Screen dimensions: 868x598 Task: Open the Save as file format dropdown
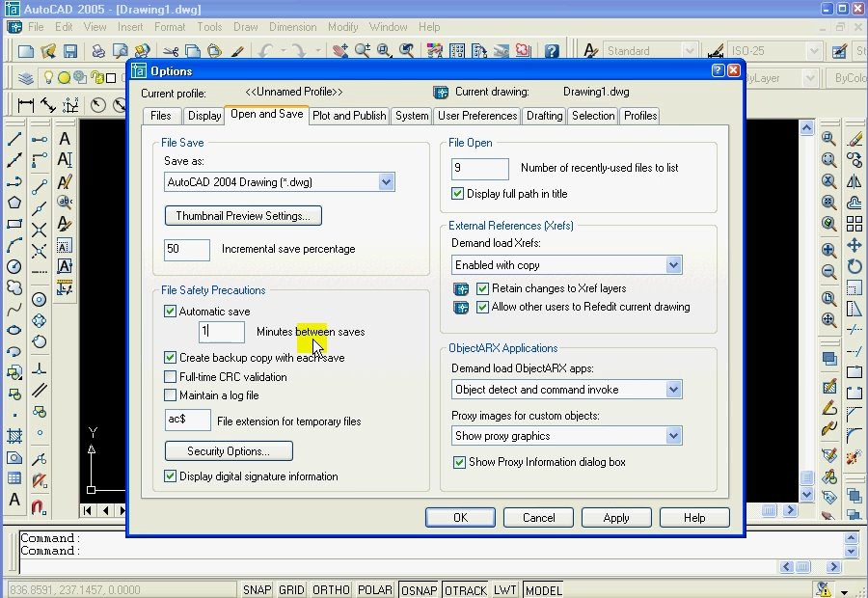pos(387,182)
